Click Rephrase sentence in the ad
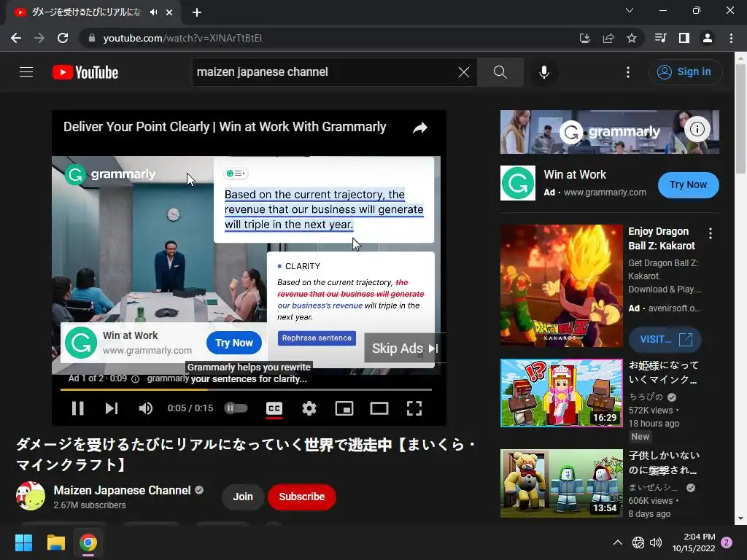 pyautogui.click(x=317, y=338)
